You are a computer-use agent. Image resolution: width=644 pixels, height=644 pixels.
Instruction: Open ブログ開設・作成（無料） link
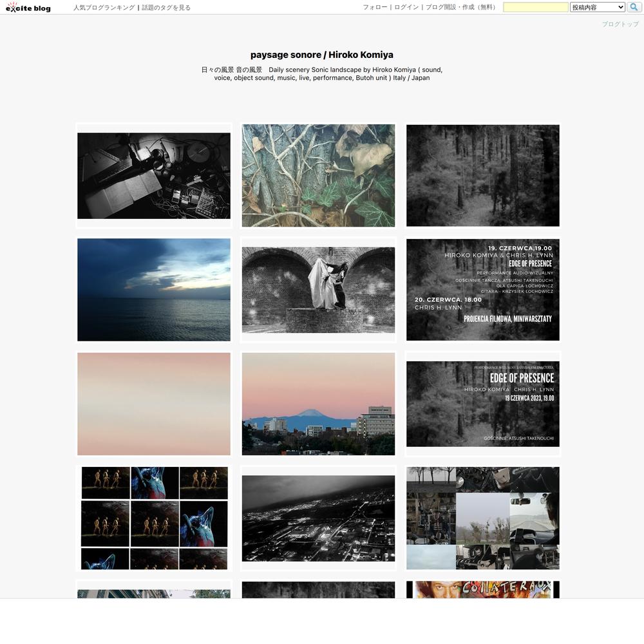tap(462, 7)
